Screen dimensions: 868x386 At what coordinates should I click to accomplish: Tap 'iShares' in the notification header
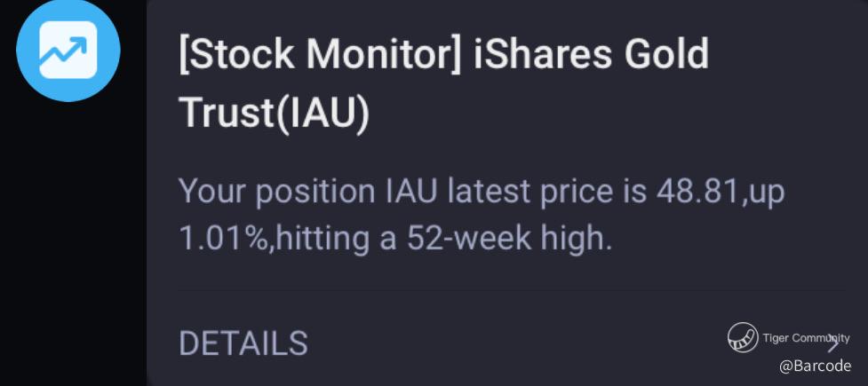(528, 56)
